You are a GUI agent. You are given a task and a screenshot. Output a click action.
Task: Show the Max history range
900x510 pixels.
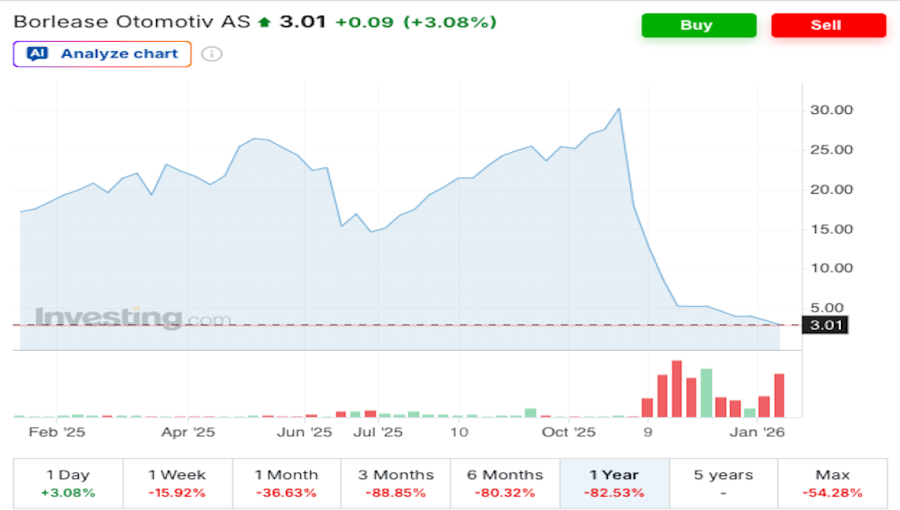pos(832,483)
